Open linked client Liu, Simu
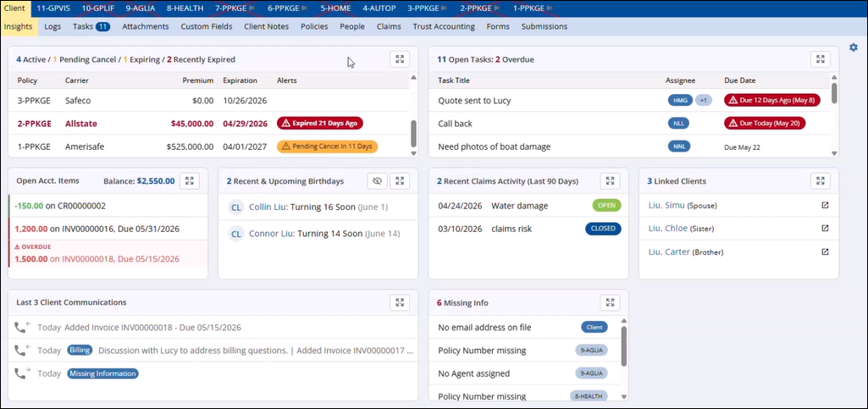Image resolution: width=868 pixels, height=409 pixels. tap(666, 205)
